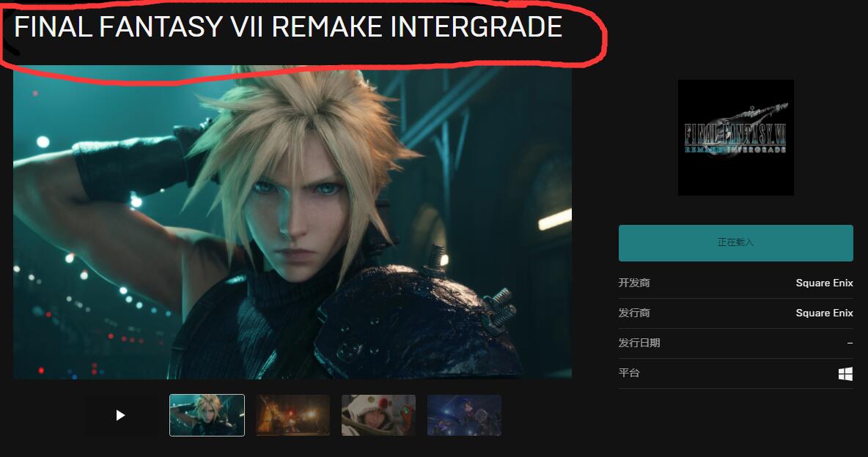Select the 发行商 publisher label
Viewport: 868px width, 457px height.
click(x=634, y=313)
